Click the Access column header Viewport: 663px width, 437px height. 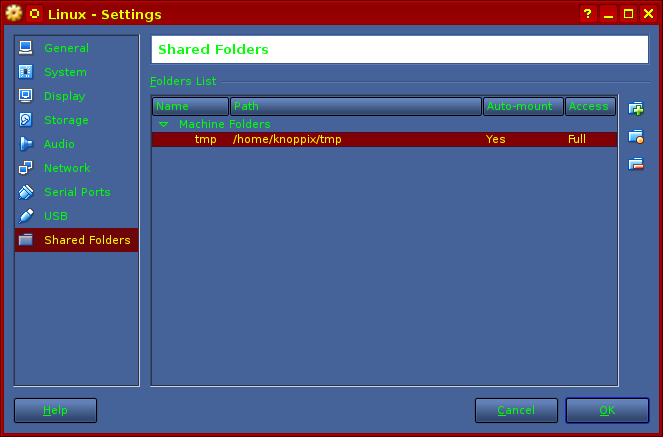[x=590, y=107]
